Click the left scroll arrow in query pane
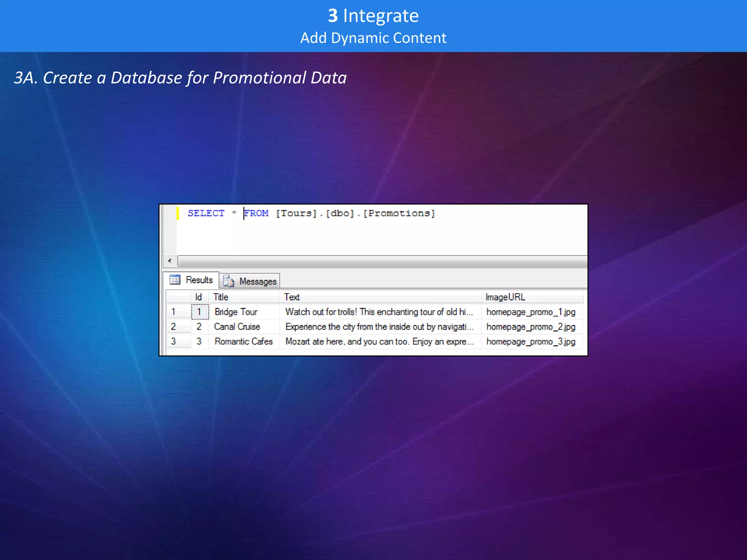This screenshot has height=560, width=747. coord(170,261)
